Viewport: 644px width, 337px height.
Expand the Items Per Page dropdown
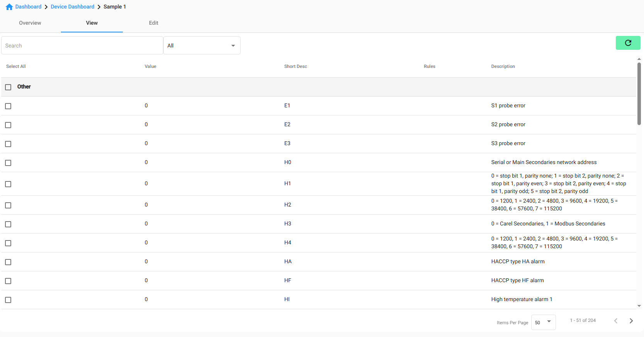(x=543, y=322)
